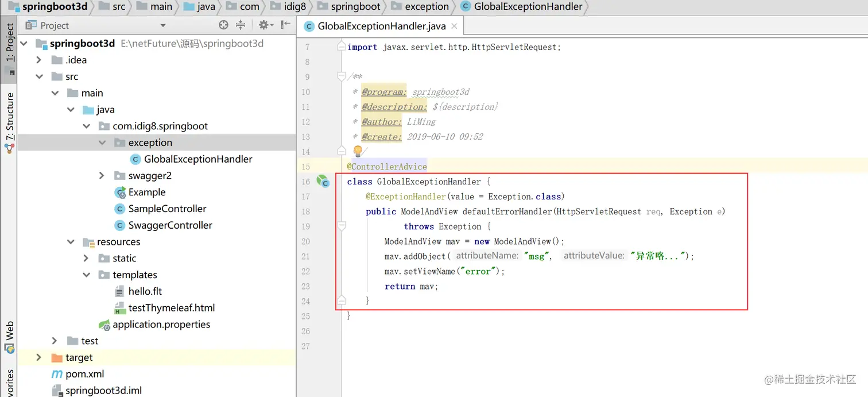Open the Project panel settings gear
868x397 pixels.
point(263,25)
